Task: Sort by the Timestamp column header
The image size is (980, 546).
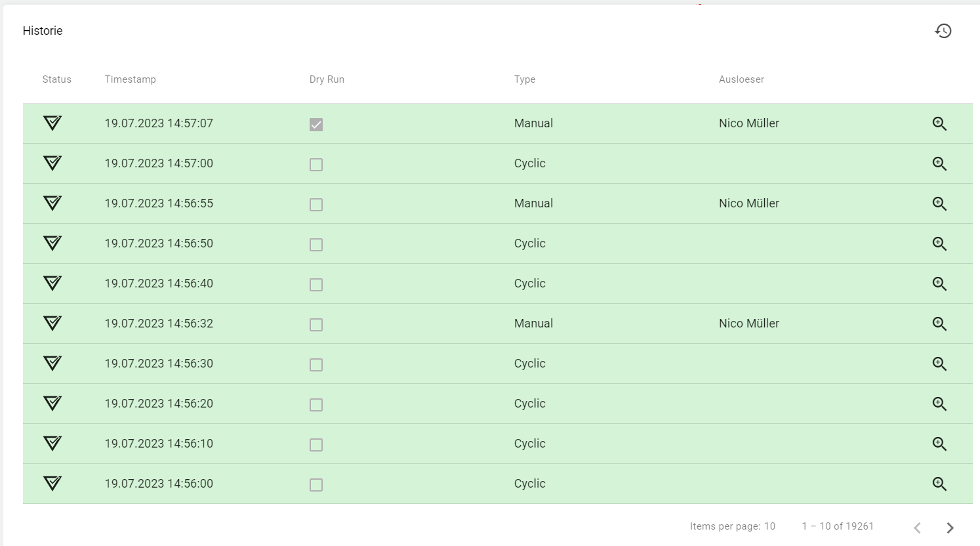Action: 131,79
